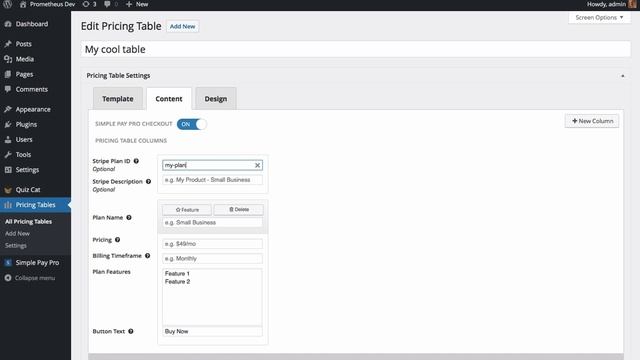Clear the Stripe Plan ID field

[258, 165]
